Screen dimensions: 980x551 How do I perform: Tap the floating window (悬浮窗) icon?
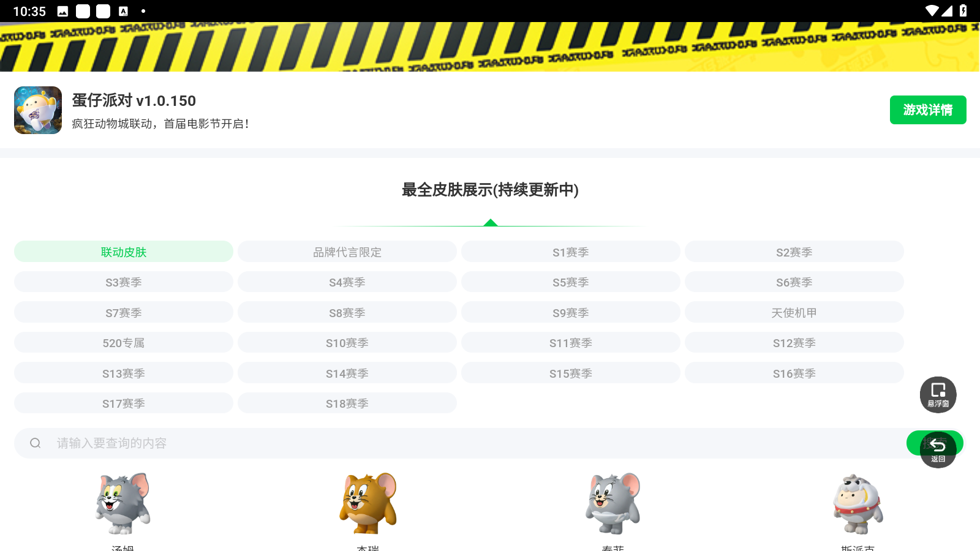(x=938, y=394)
